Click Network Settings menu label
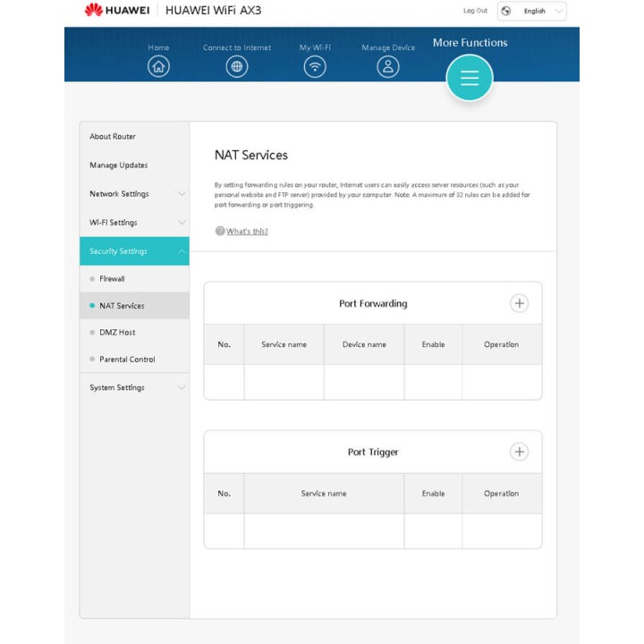 point(119,193)
